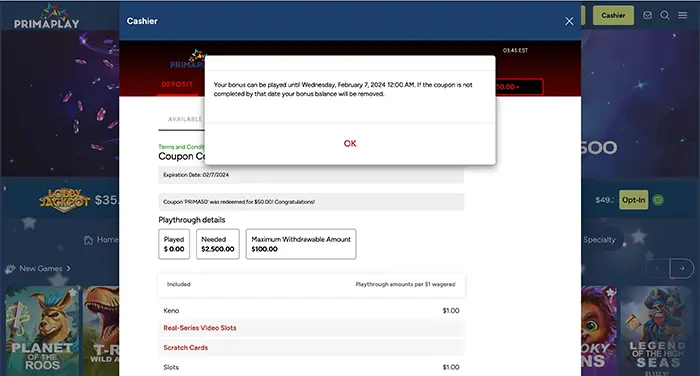The image size is (700, 376).
Task: Click the Opt-In button
Action: (x=633, y=200)
